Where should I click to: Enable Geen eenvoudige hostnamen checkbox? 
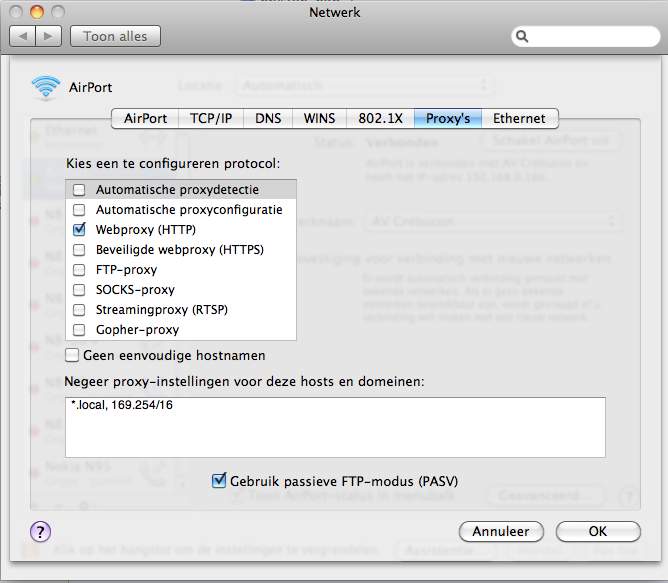point(72,355)
